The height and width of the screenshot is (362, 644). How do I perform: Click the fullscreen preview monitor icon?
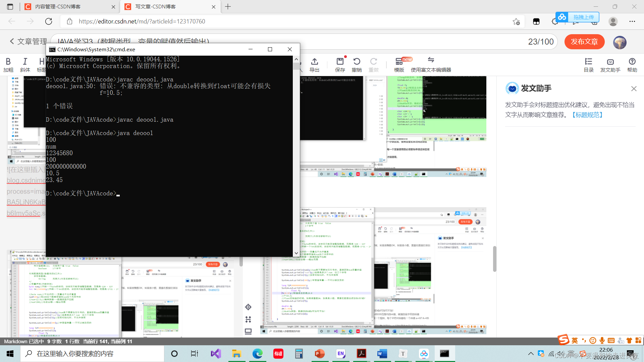248,331
